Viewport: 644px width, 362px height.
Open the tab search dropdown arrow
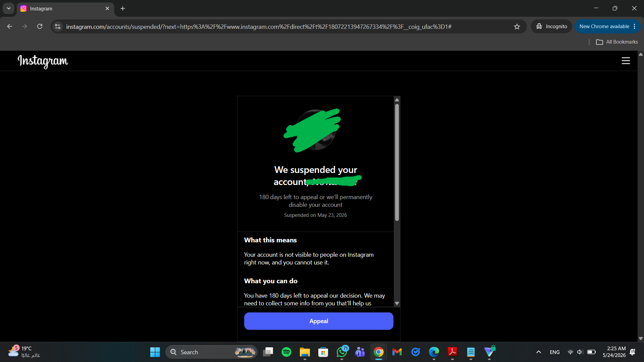click(x=9, y=8)
